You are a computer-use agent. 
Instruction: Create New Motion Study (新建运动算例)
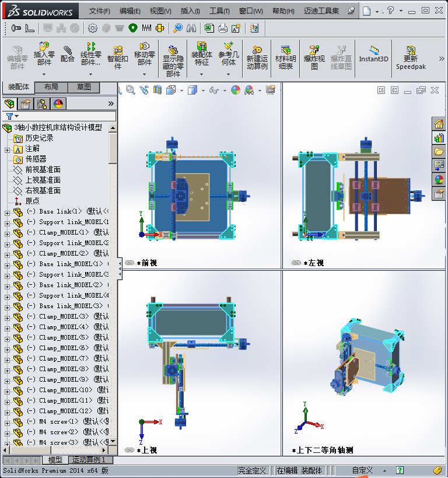click(257, 58)
